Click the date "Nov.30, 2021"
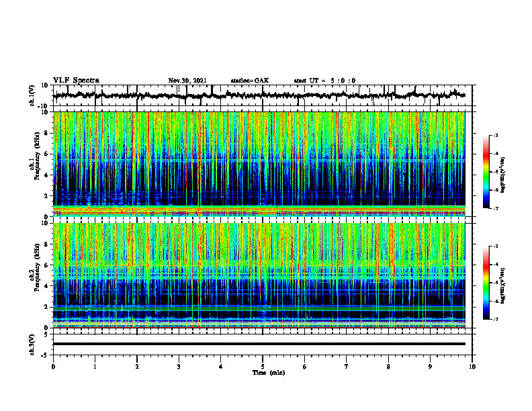532x411 pixels. pyautogui.click(x=187, y=81)
